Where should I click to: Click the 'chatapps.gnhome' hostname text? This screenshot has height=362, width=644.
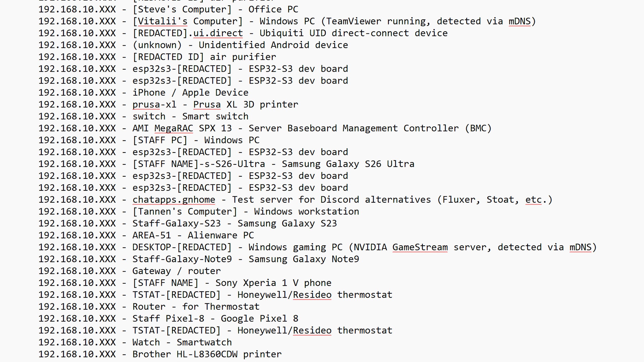174,200
